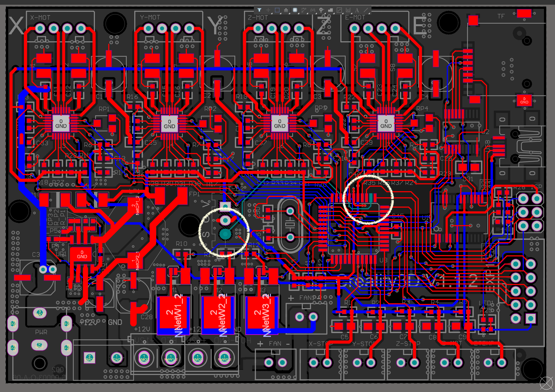
Task: Click the X-MOT connector first pin pad
Action: [x=40, y=29]
